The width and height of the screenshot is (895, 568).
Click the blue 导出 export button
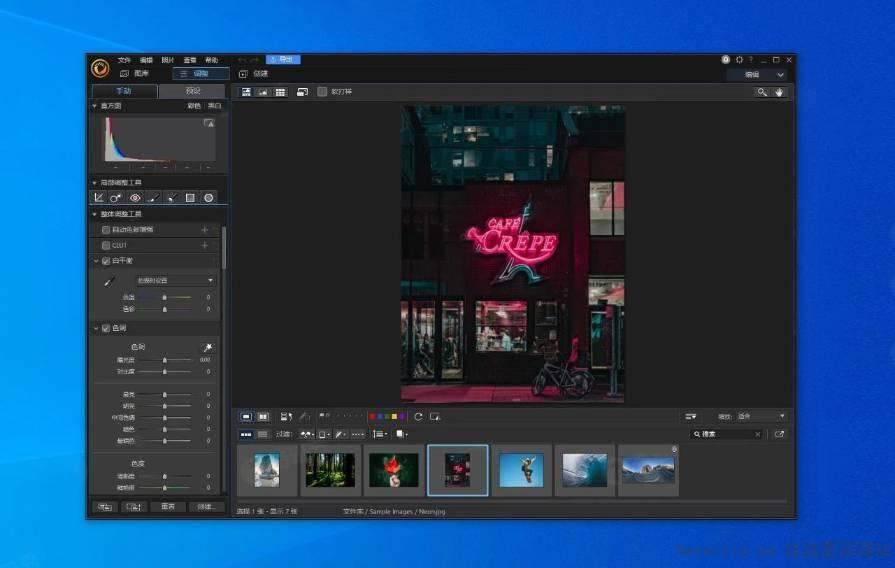point(283,59)
